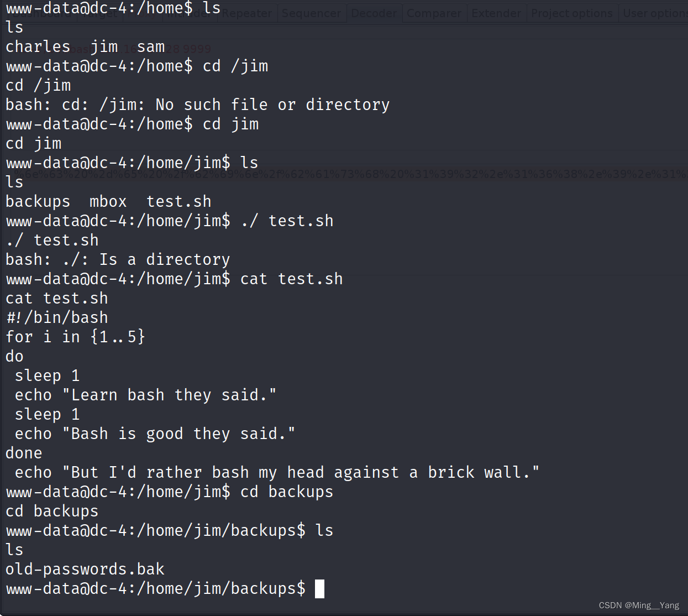The height and width of the screenshot is (616, 688).
Task: Open the Decoder tab
Action: click(374, 13)
